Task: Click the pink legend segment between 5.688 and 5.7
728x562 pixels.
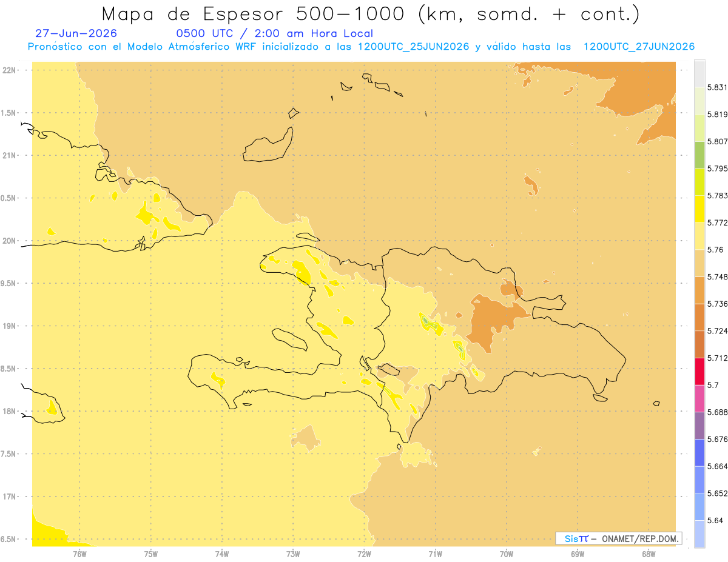Action: (x=699, y=398)
